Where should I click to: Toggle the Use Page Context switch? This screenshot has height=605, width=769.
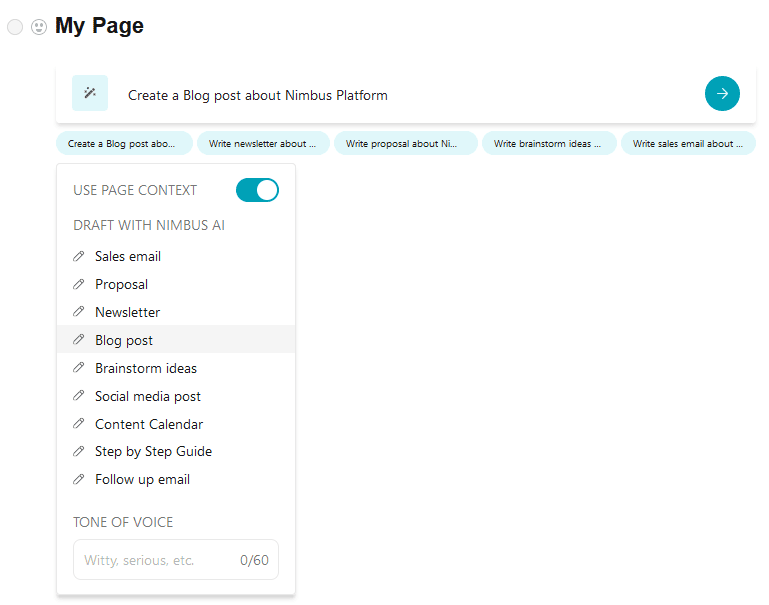point(257,190)
